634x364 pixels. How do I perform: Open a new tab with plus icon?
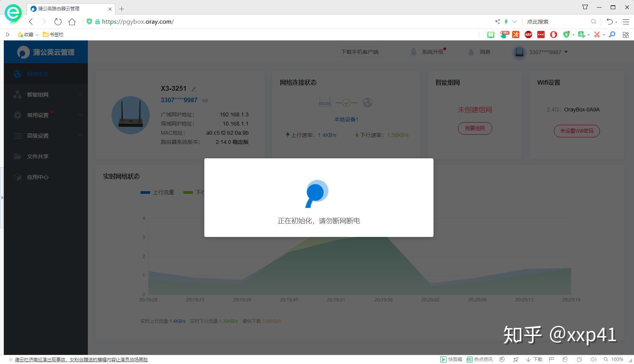pos(121,9)
